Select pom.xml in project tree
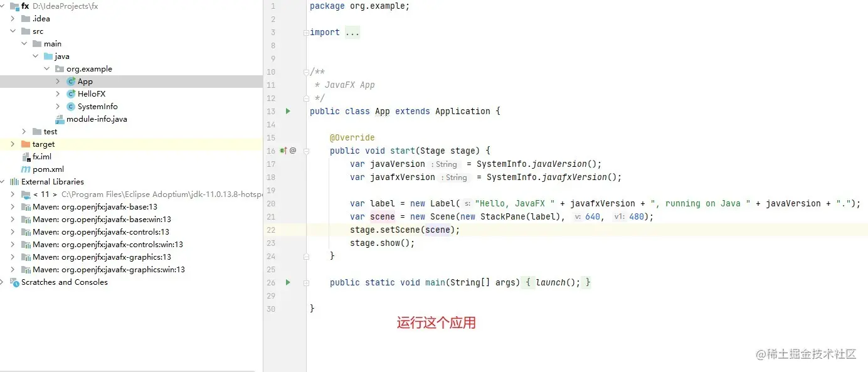The image size is (868, 372). coord(48,169)
